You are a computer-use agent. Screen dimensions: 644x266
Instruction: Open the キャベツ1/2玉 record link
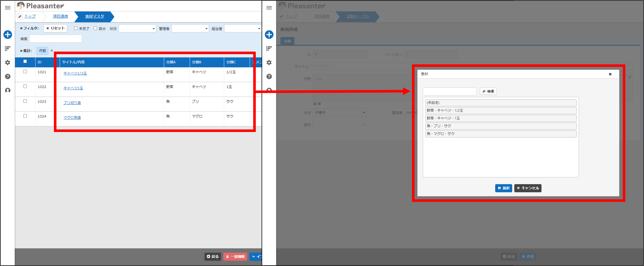coord(75,73)
